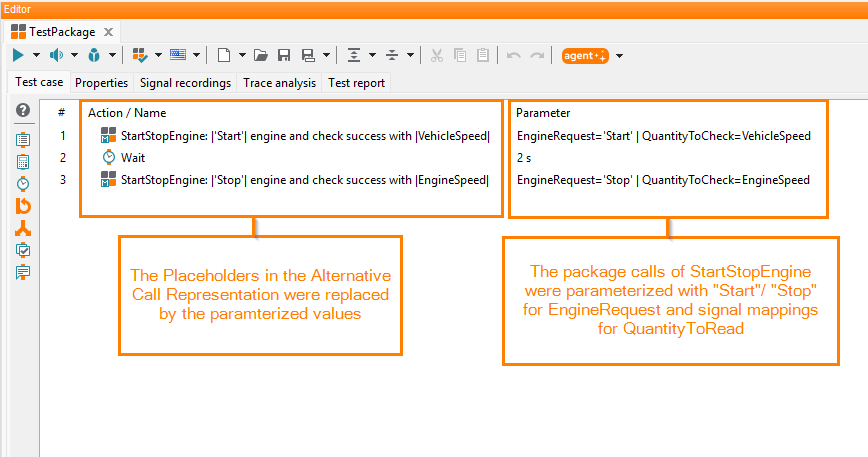Click the Save As disk icon

(x=308, y=55)
